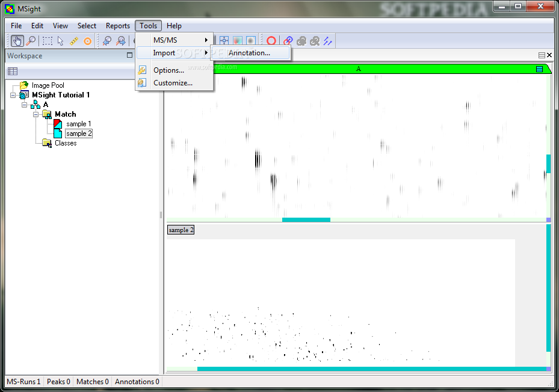Expand the Import submenu arrow
The height and width of the screenshot is (392, 559).
pyautogui.click(x=206, y=53)
